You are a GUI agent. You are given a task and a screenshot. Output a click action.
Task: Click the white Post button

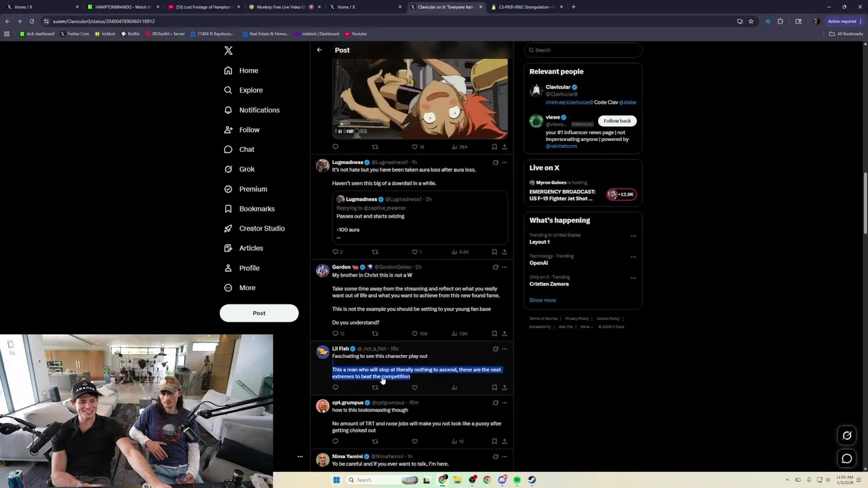click(x=259, y=313)
